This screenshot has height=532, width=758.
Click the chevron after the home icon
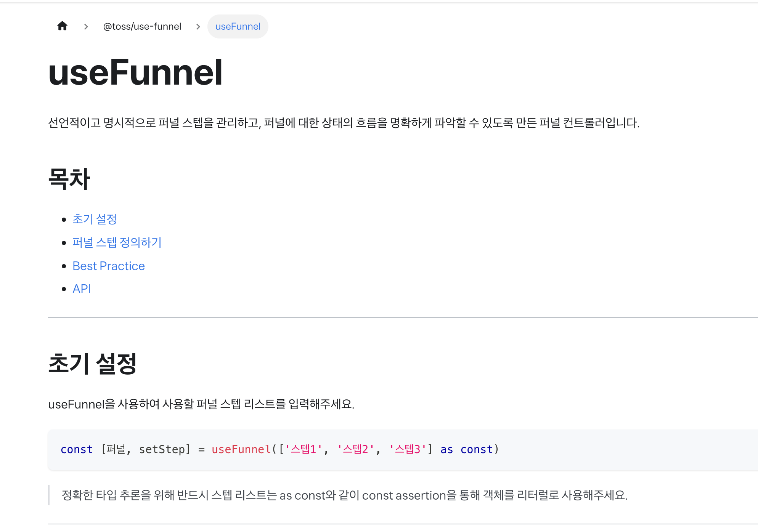tap(86, 27)
